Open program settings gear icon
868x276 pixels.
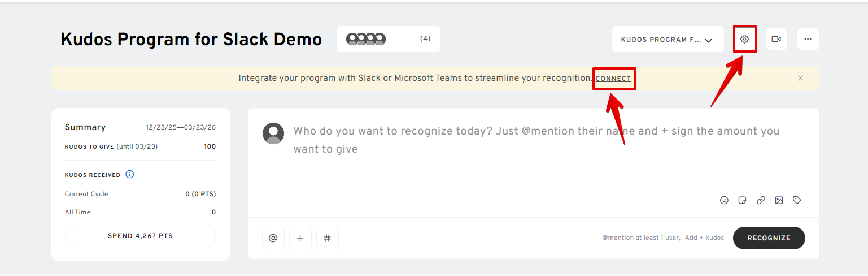pyautogui.click(x=744, y=39)
